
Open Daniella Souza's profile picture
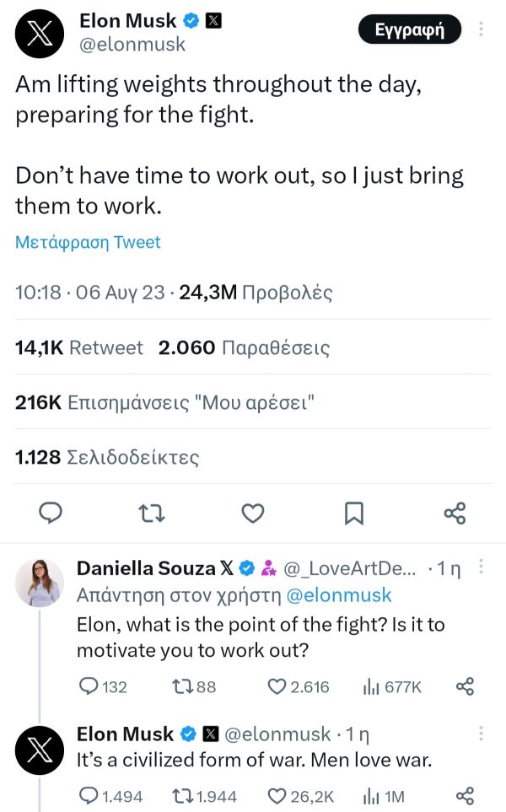[40, 583]
